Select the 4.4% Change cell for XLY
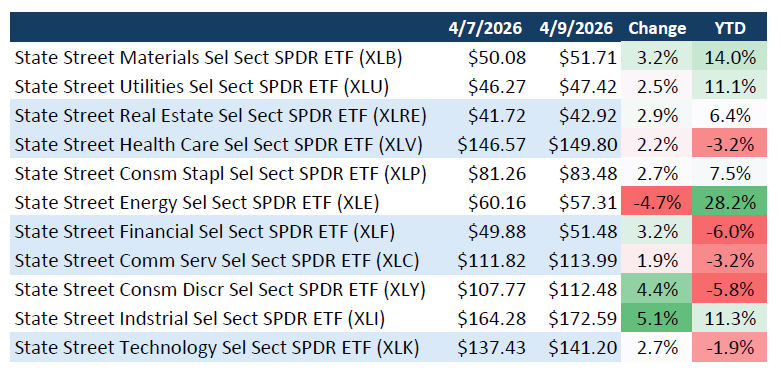 pyautogui.click(x=656, y=290)
